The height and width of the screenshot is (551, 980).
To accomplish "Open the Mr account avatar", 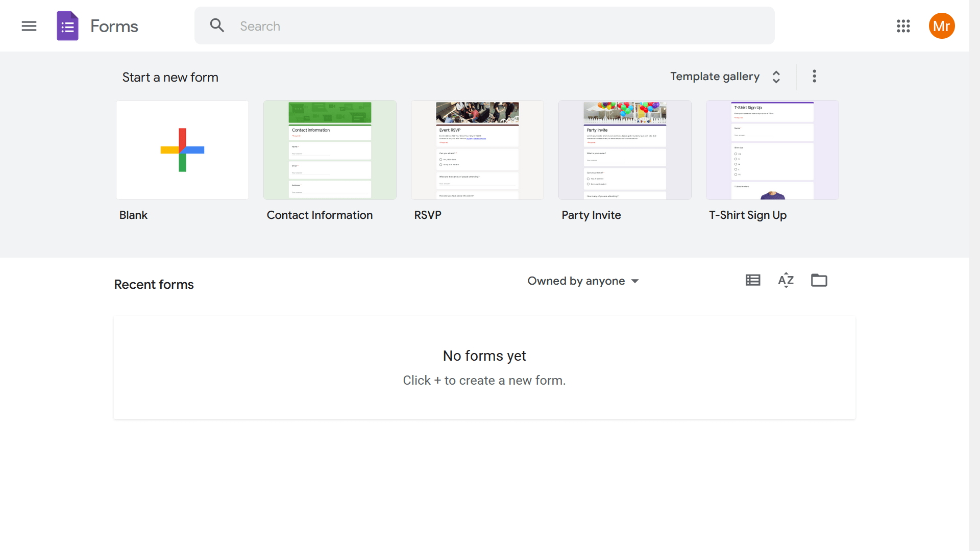I will [941, 26].
